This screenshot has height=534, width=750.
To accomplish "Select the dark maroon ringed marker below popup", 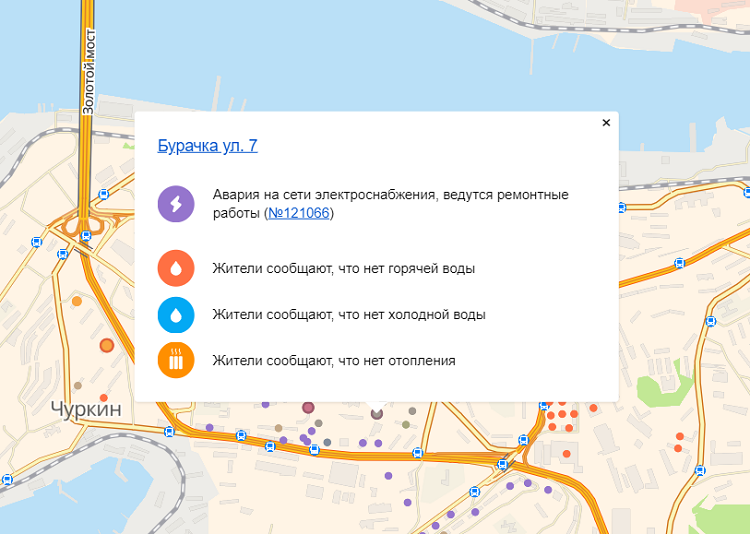I will click(309, 408).
